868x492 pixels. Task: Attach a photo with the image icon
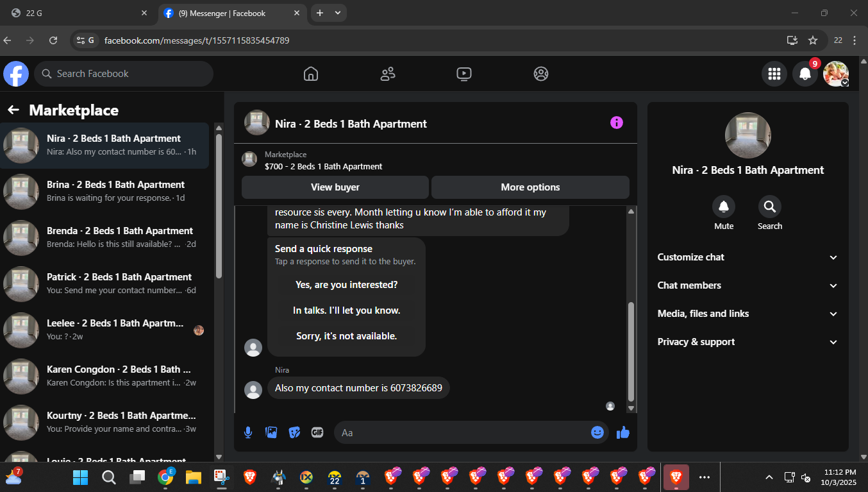point(271,432)
